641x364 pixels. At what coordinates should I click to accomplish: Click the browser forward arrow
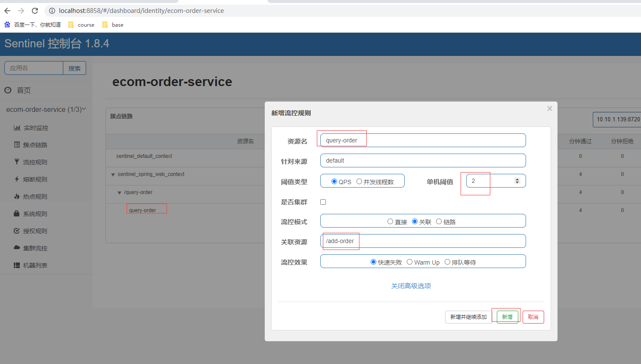click(x=21, y=11)
